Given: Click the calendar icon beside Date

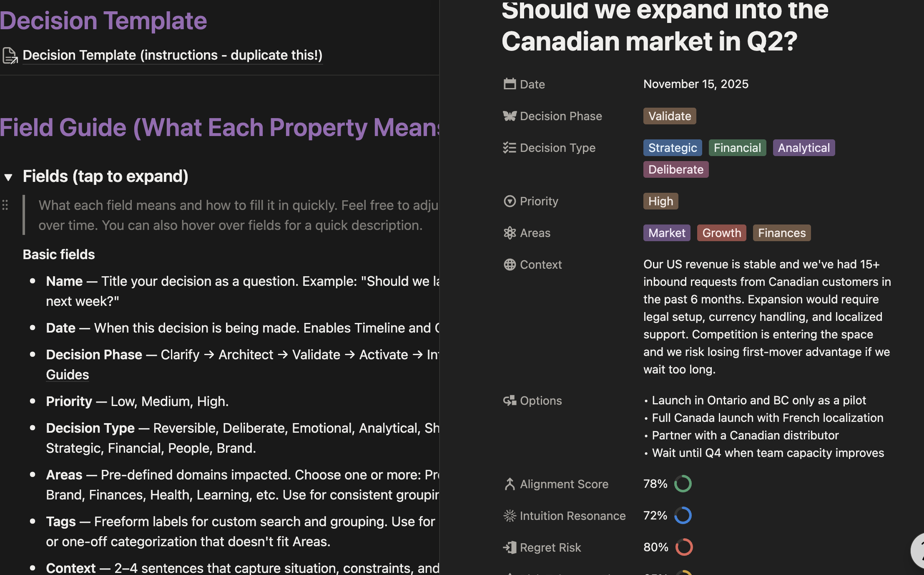Looking at the screenshot, I should coord(510,84).
